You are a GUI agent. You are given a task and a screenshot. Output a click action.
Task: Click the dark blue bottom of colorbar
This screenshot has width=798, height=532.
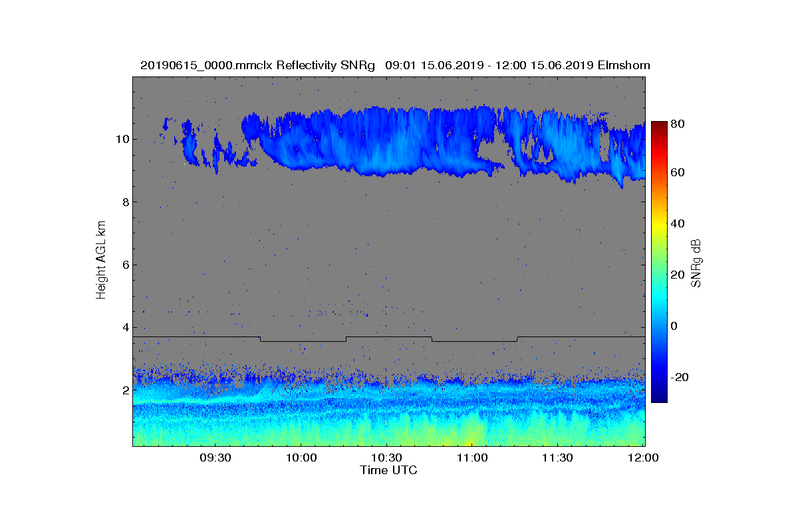tap(658, 396)
